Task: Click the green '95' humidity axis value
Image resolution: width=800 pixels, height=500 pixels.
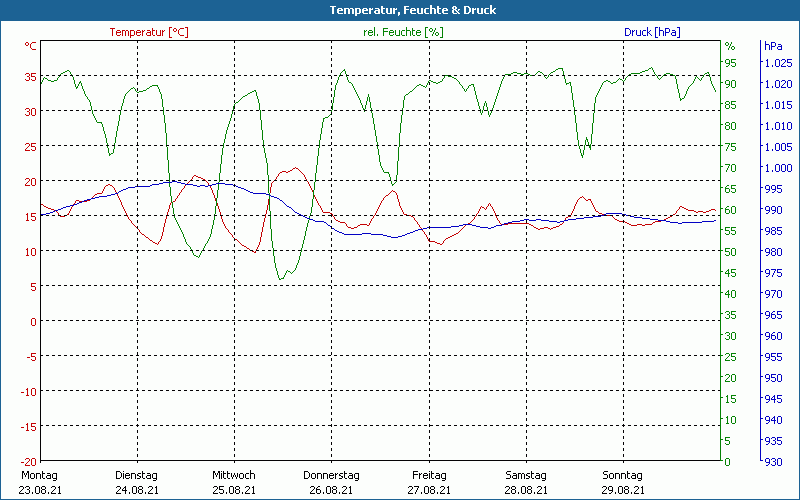Action: click(731, 63)
